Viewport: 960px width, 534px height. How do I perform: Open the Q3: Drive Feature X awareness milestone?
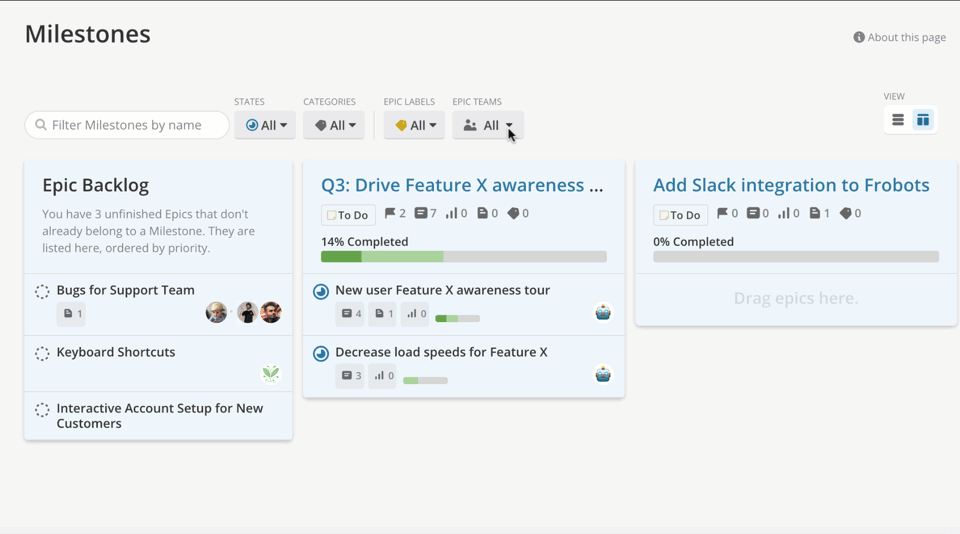(x=462, y=185)
